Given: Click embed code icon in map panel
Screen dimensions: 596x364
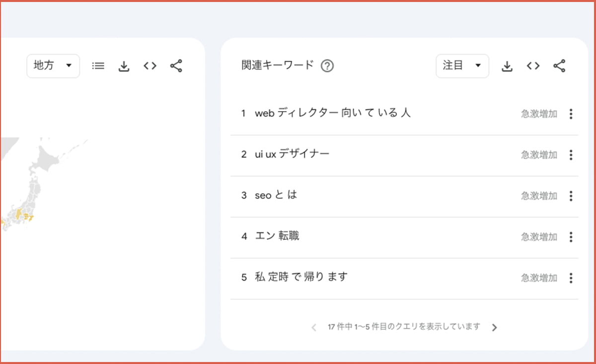Looking at the screenshot, I should (150, 66).
